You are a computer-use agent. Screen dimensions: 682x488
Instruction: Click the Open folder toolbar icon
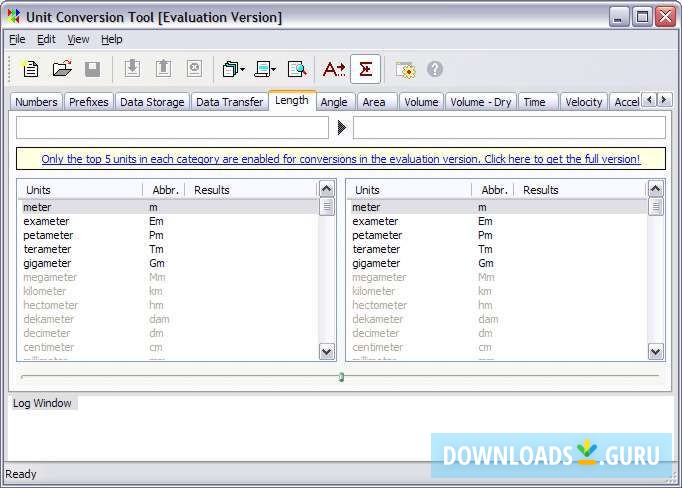pos(62,69)
